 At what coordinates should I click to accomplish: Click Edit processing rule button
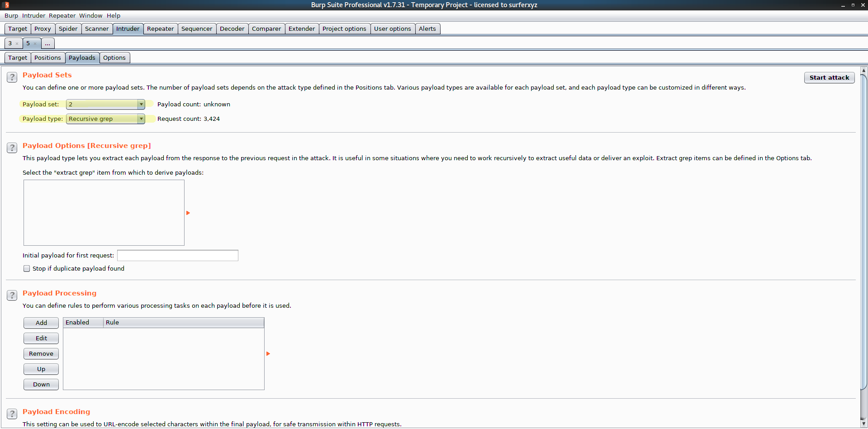[41, 338]
